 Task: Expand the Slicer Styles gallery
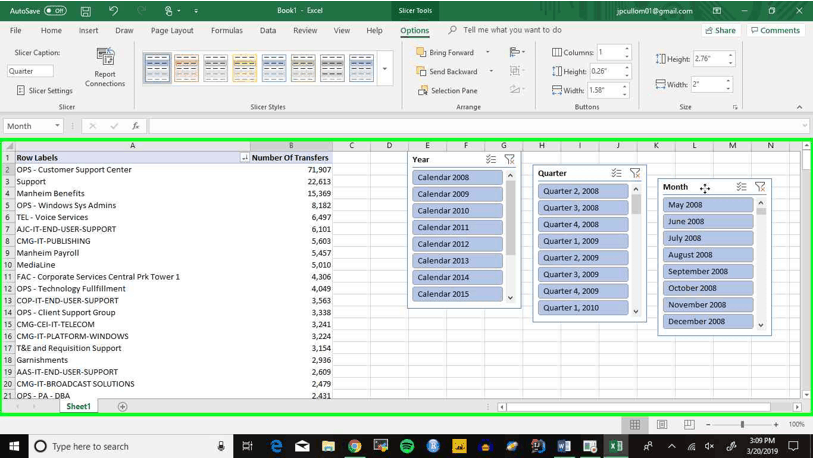[x=385, y=69]
